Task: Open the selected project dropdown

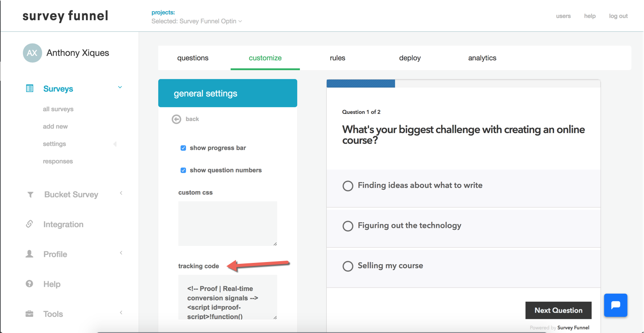Action: [x=197, y=21]
